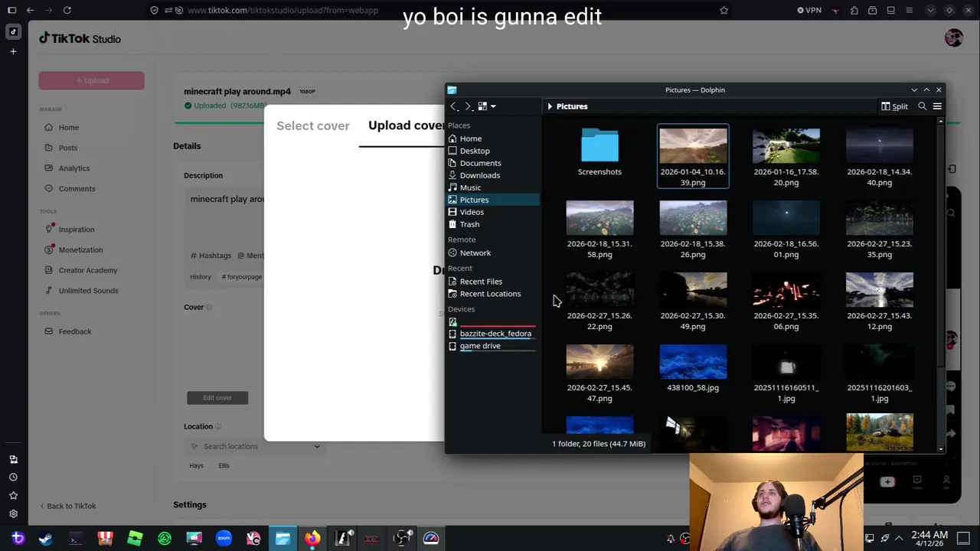The height and width of the screenshot is (551, 980).
Task: Open Zoom from the taskbar
Action: (x=224, y=539)
